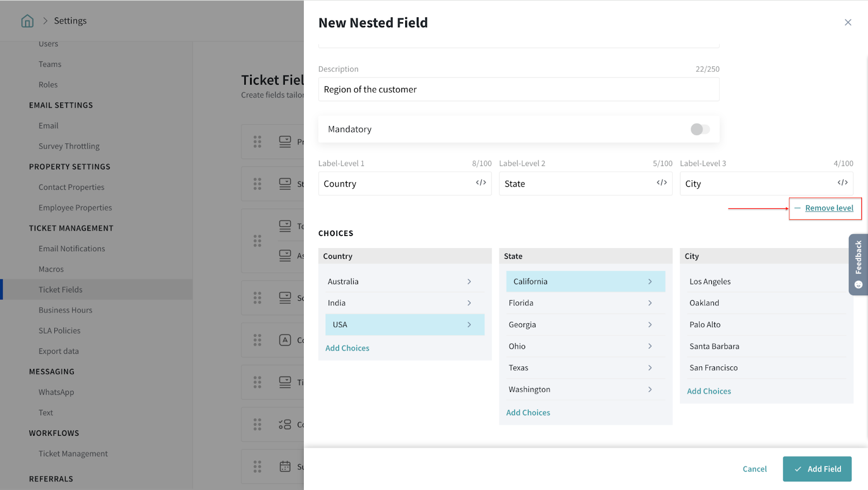Add Choices under the City column

click(709, 391)
